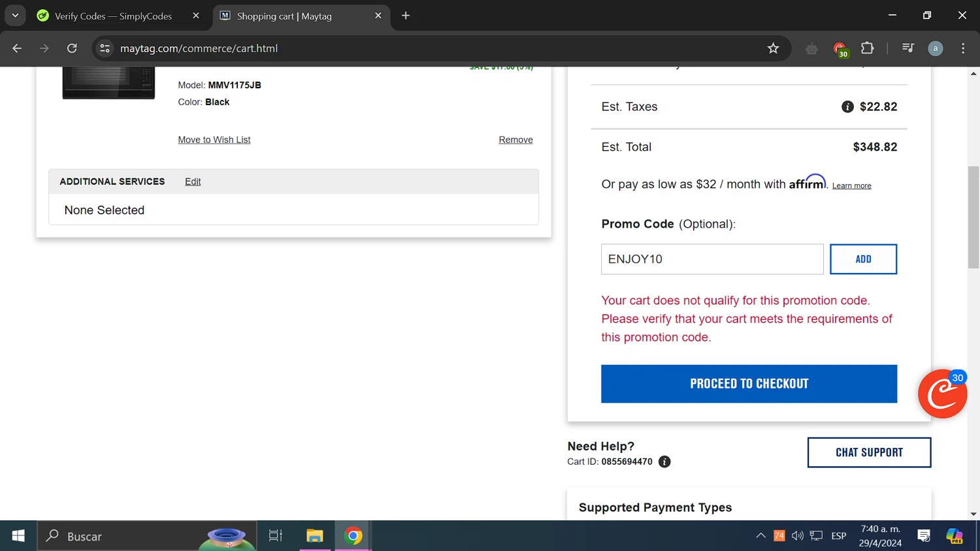Image resolution: width=980 pixels, height=551 pixels.
Task: Close the Verify Codes tab
Action: tap(196, 16)
